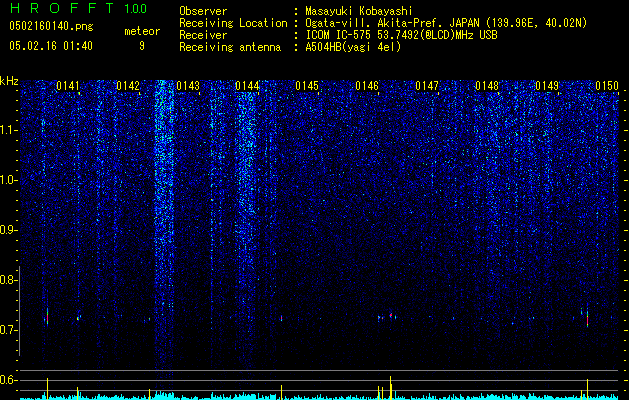Click the tall yellow power spike near 0146

pyautogui.click(x=390, y=388)
